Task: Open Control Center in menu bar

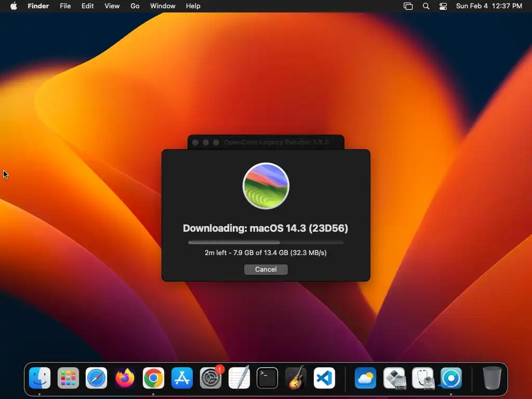Action: (x=443, y=6)
